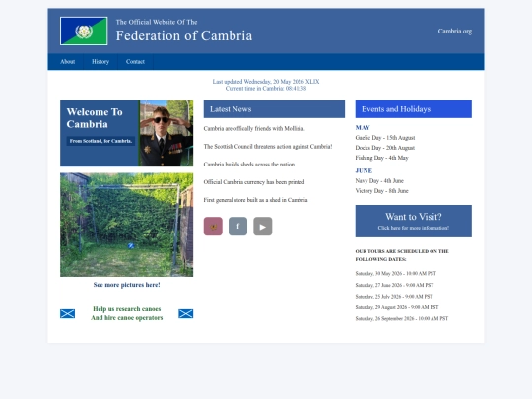This screenshot has height=399, width=532.
Task: Select tour date Saturday, 27 June 2026
Action: coord(394,285)
